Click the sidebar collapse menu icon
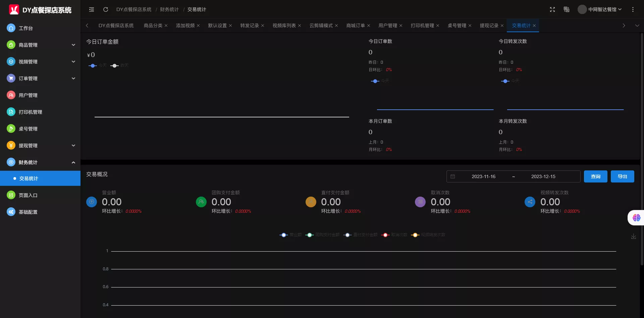This screenshot has height=318, width=644. [x=92, y=9]
